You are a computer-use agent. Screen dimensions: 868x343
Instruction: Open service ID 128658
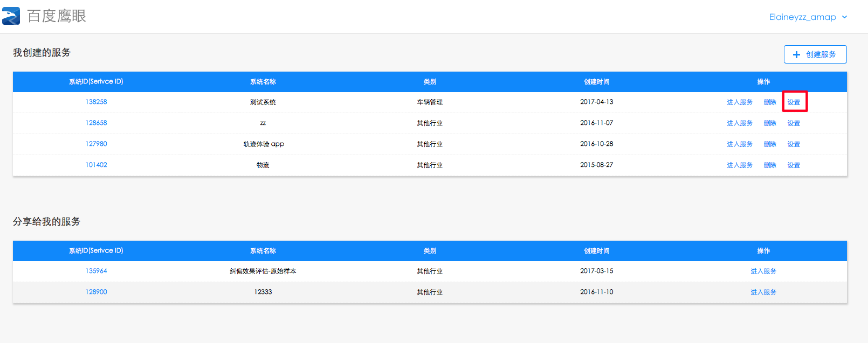click(96, 123)
